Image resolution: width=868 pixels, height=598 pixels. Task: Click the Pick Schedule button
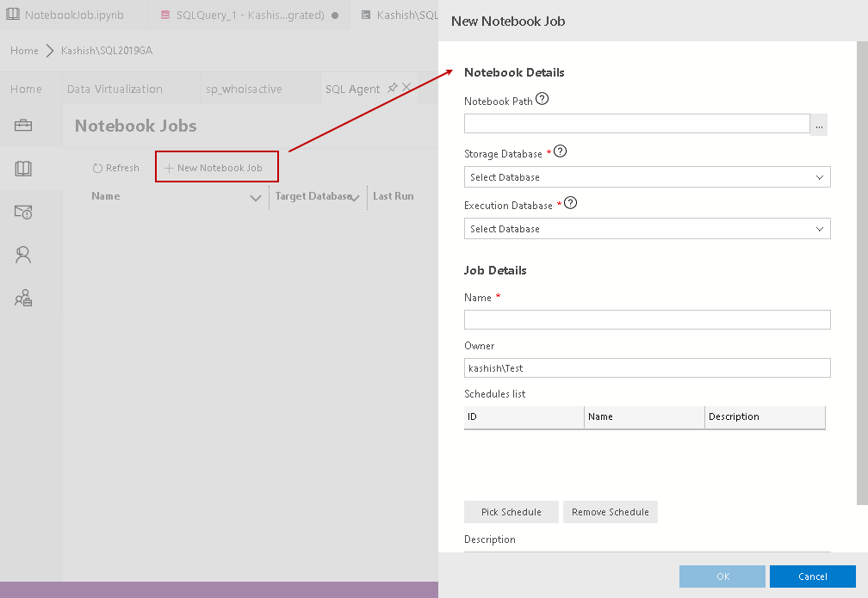(x=512, y=512)
